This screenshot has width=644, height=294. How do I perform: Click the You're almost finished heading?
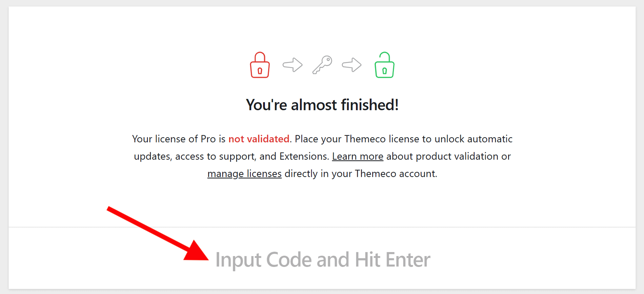click(x=322, y=105)
